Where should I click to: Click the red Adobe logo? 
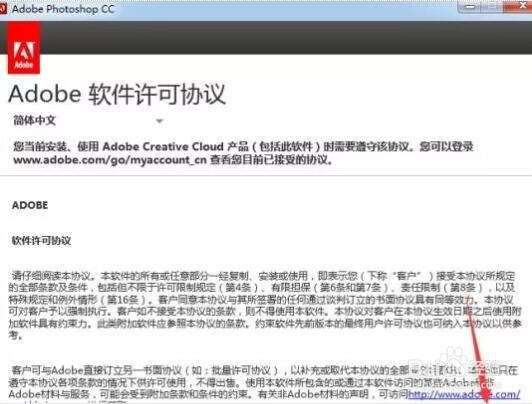click(x=24, y=48)
